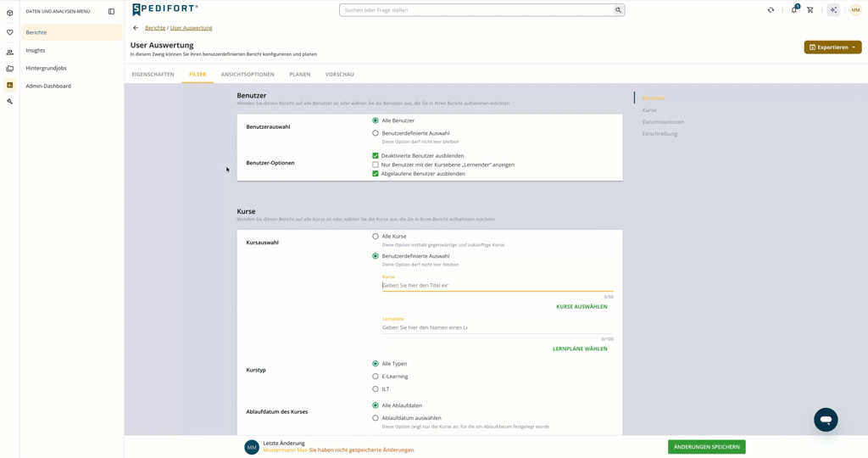Screen dimensions: 868x458
Task: Click the sync refresh icon in header
Action: pyautogui.click(x=771, y=10)
